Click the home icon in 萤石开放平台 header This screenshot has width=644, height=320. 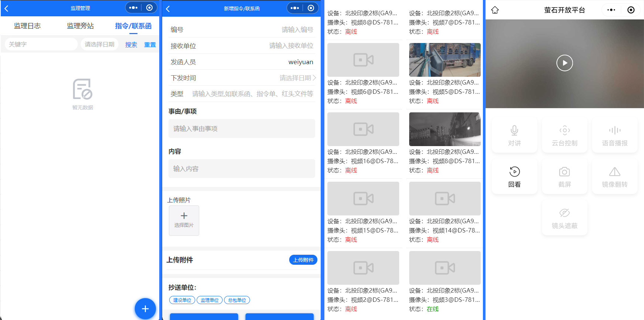tap(495, 10)
